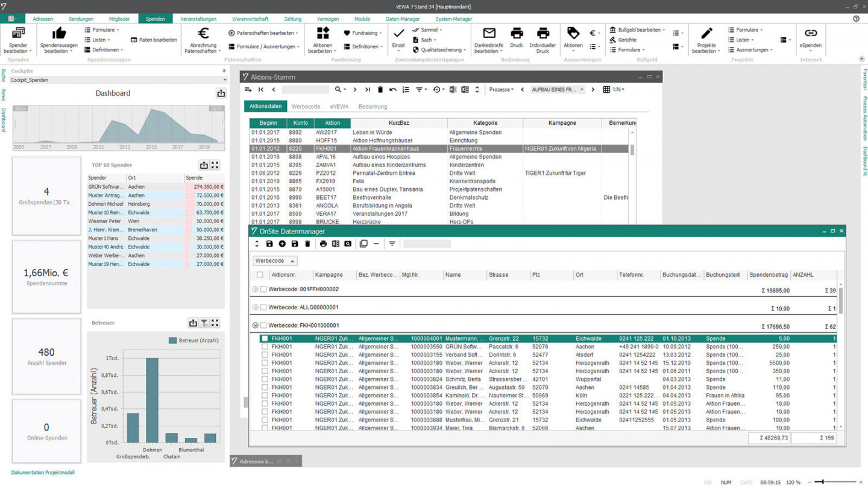Click the Werbecode grouping button
The image size is (868, 486).
pyautogui.click(x=275, y=261)
